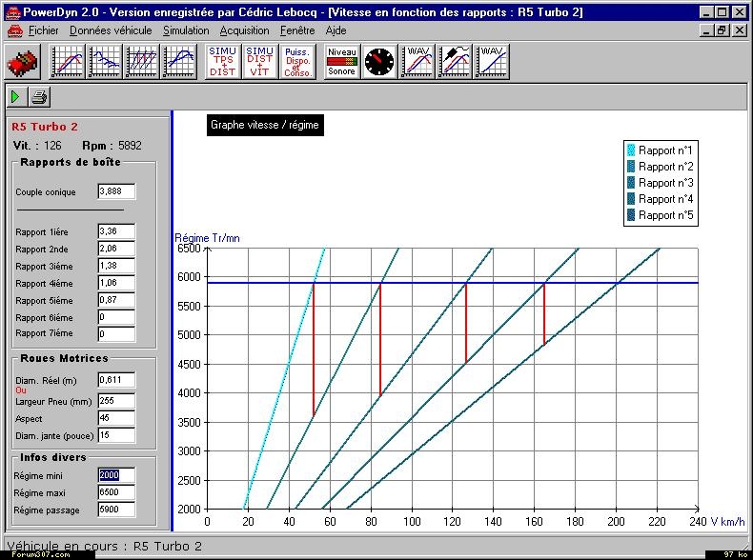Select the cable plug acquisition graph icon
The image size is (753, 560).
point(455,63)
